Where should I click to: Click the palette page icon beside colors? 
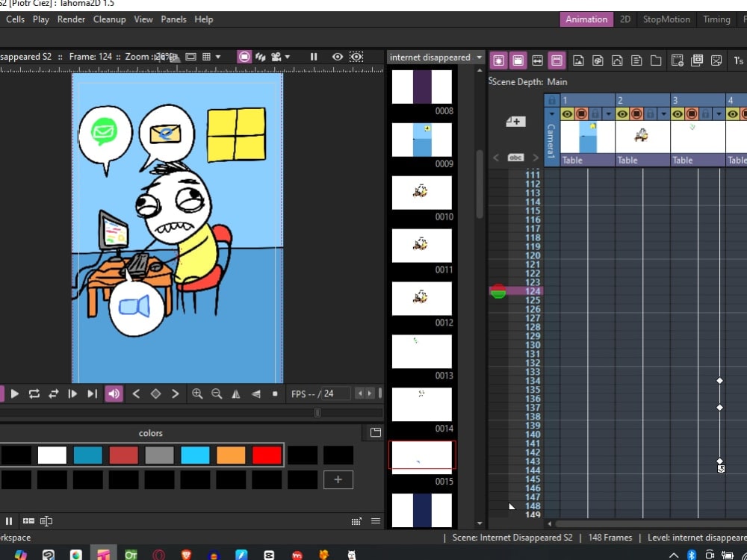(376, 432)
